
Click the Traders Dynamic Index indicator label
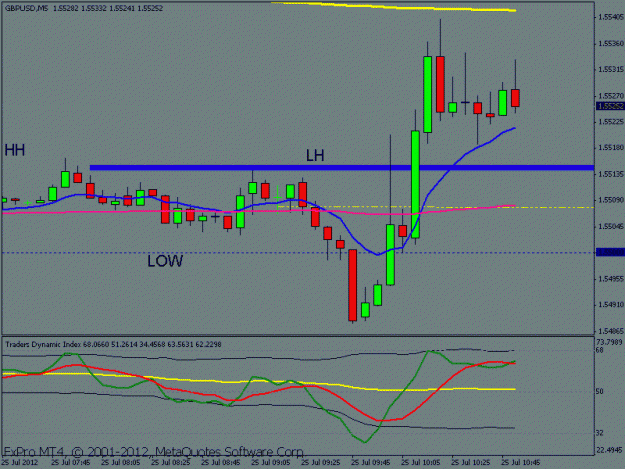113,344
